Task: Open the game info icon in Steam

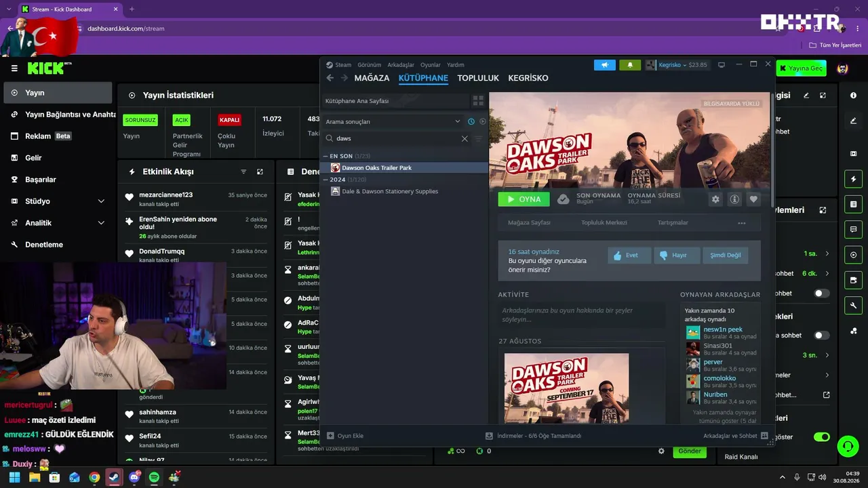Action: coord(734,199)
